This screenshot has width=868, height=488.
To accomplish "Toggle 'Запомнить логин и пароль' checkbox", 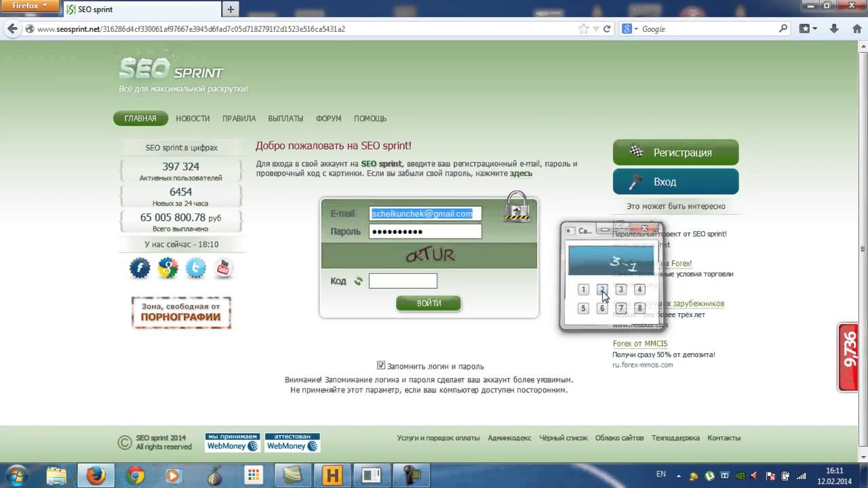I will tap(381, 365).
